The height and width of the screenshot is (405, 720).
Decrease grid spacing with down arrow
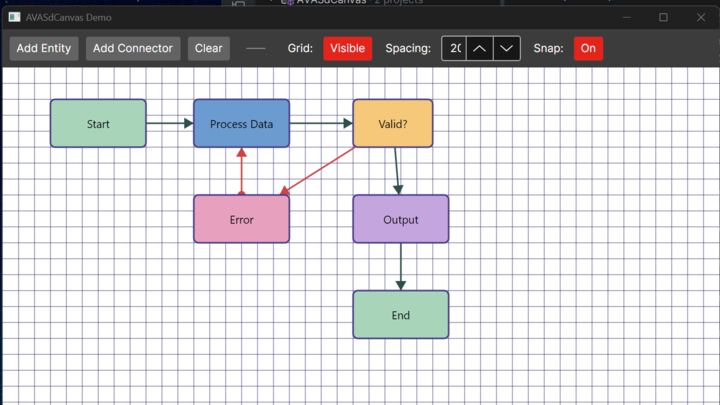tap(506, 48)
